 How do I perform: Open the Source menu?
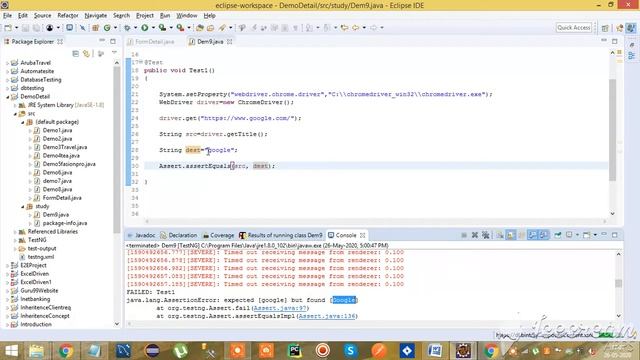coord(42,16)
